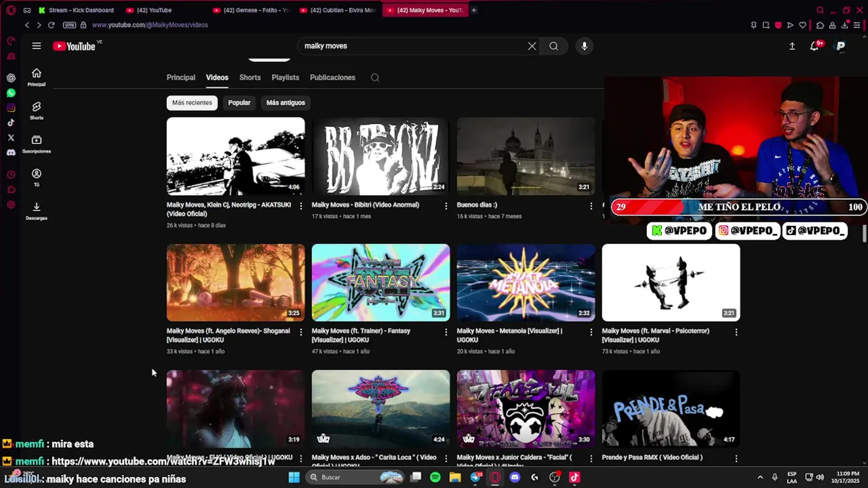
Task: Open the Fantasy video thumbnail
Action: pyautogui.click(x=380, y=283)
